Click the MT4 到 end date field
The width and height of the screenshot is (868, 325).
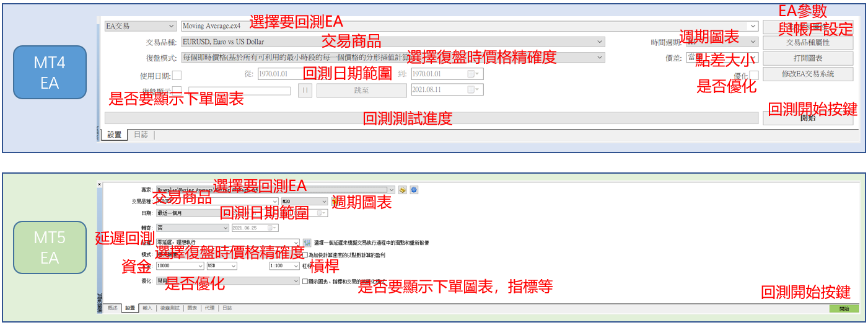pyautogui.click(x=447, y=74)
